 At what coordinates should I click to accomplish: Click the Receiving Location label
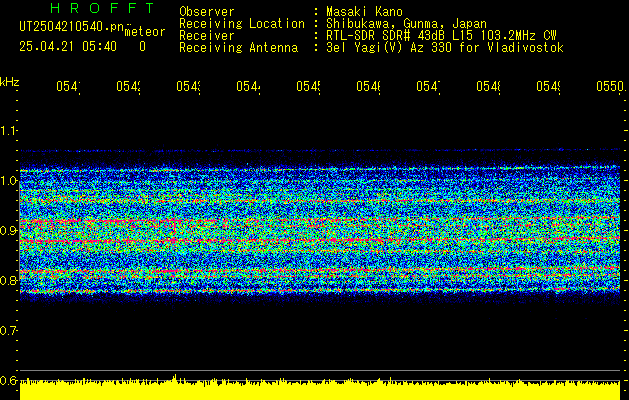[x=242, y=24]
